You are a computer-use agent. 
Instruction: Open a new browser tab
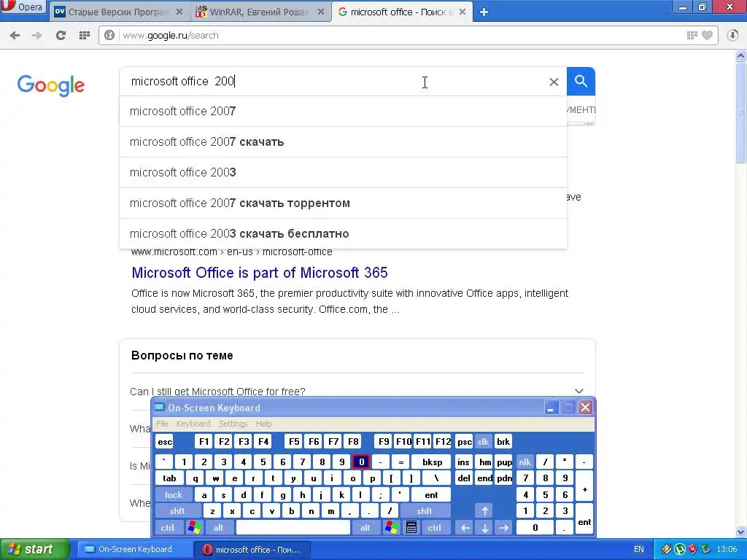[x=484, y=12]
